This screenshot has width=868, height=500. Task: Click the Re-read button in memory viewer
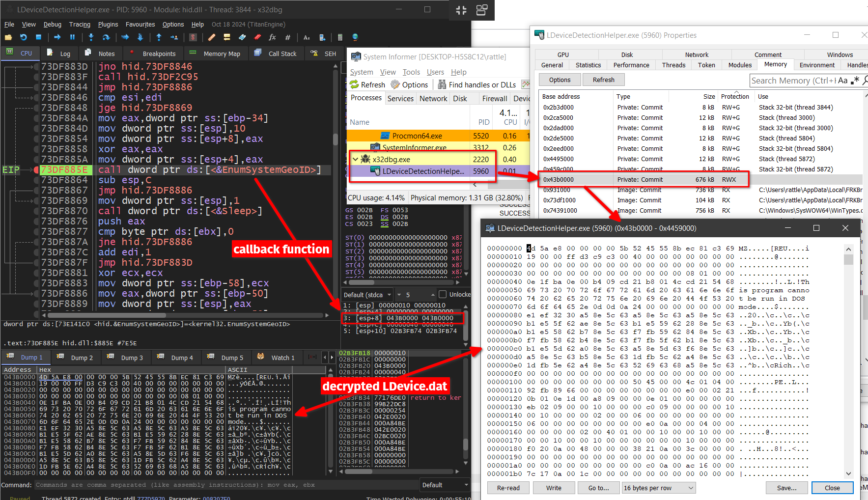508,488
